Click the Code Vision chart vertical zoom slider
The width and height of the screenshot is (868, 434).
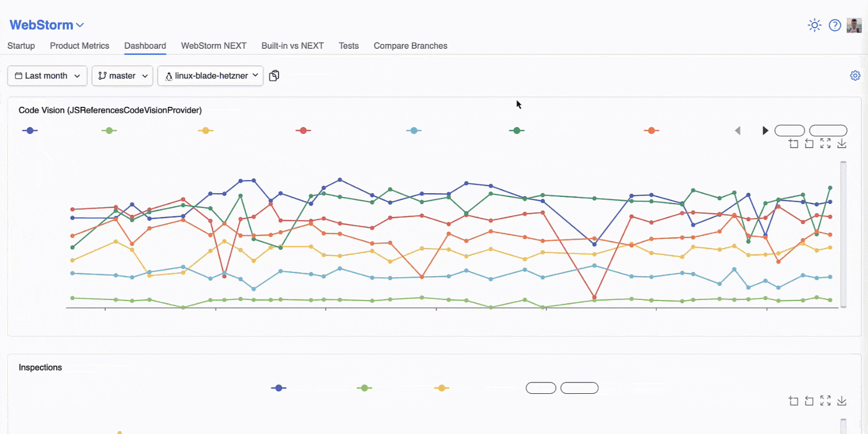pyautogui.click(x=843, y=234)
